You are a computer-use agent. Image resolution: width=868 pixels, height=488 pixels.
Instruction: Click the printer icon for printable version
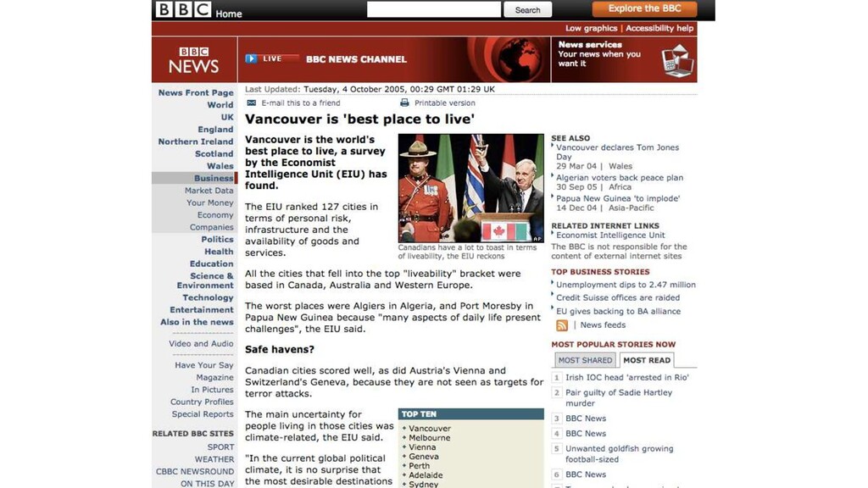tap(404, 103)
